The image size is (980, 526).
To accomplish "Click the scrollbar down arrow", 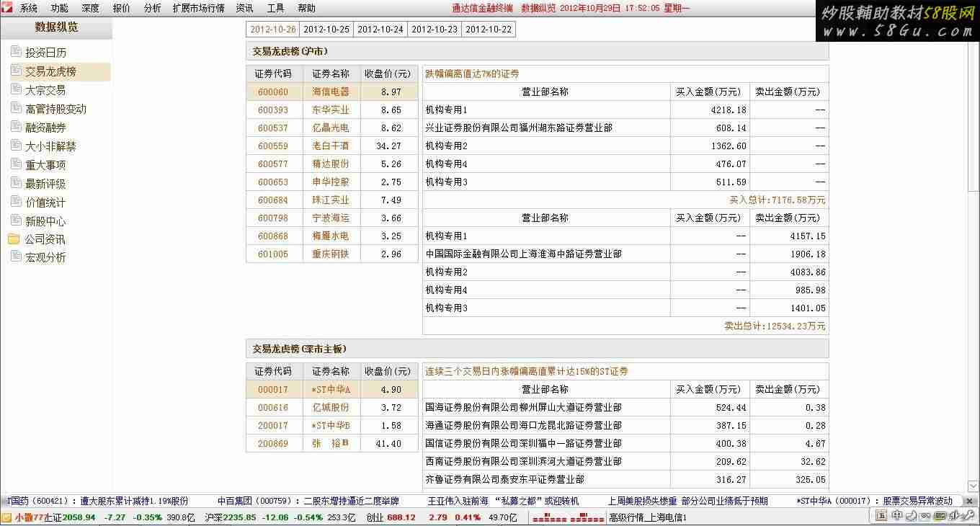I will pyautogui.click(x=973, y=487).
